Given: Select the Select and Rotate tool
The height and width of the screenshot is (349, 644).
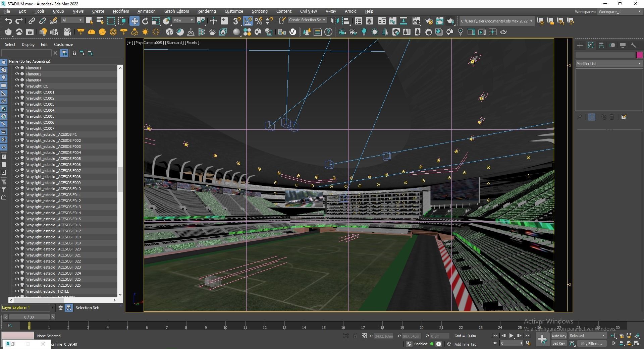Looking at the screenshot, I should [145, 21].
